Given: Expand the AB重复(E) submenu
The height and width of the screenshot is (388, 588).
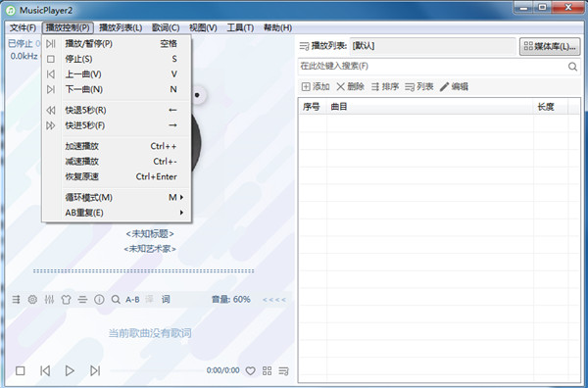Looking at the screenshot, I should pos(117,213).
